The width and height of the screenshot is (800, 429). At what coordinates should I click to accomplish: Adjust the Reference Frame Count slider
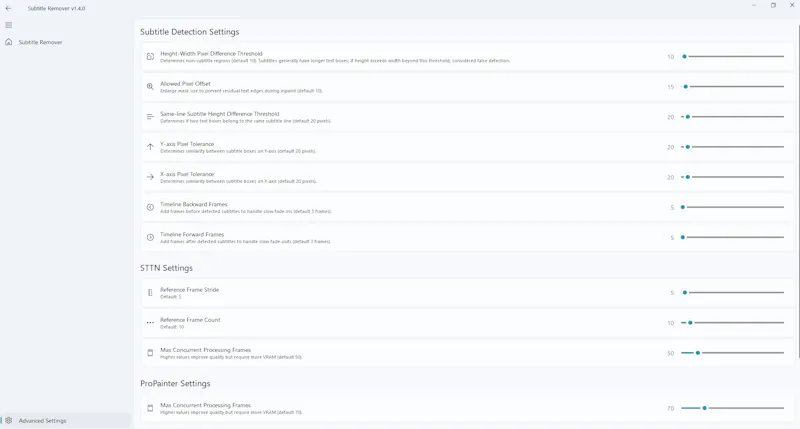point(732,323)
